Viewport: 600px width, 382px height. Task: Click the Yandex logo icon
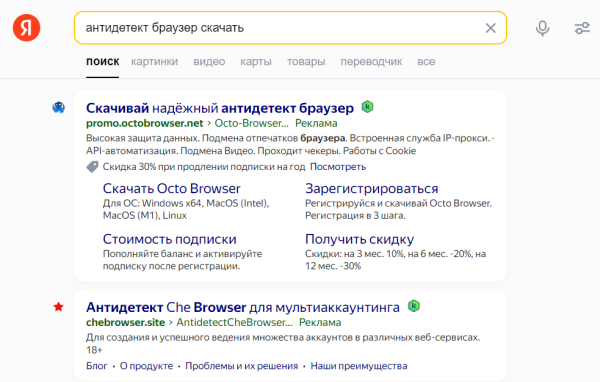[26, 28]
